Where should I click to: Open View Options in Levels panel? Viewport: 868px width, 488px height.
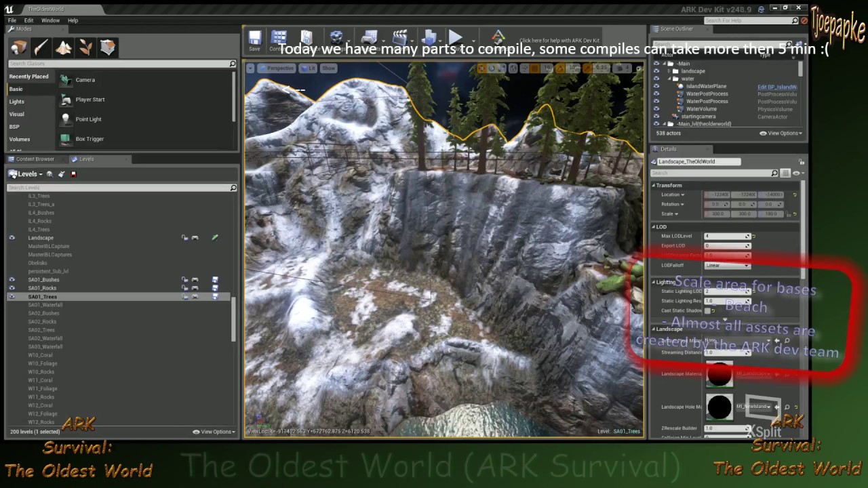(x=214, y=432)
